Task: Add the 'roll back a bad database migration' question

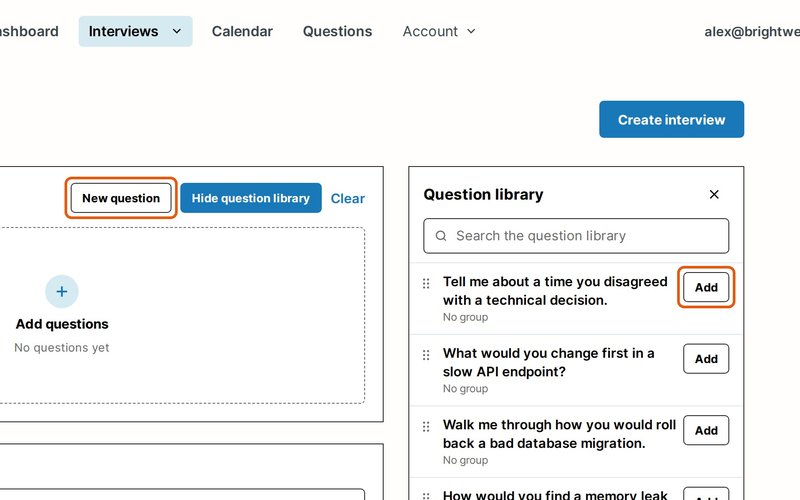Action: pyautogui.click(x=706, y=430)
